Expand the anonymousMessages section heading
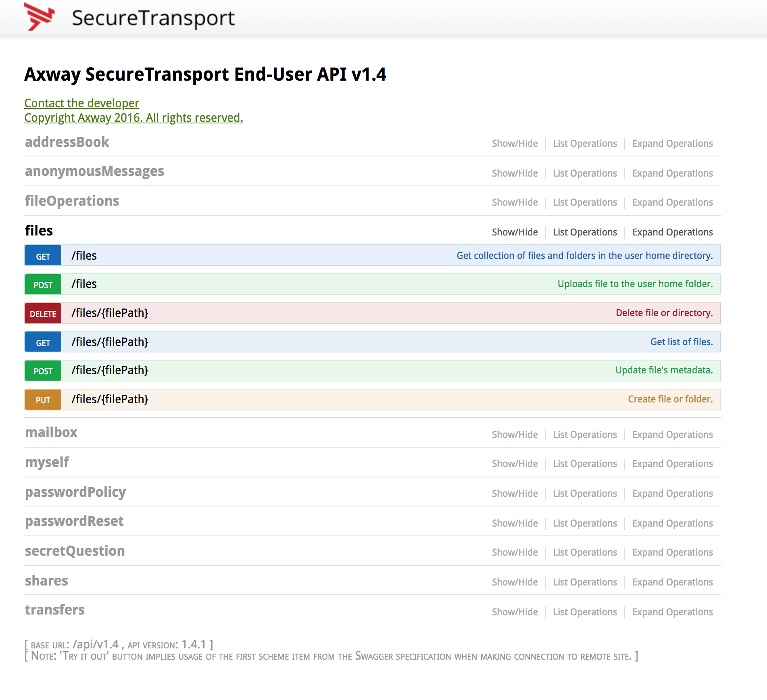Screen dimensions: 767x700 [94, 171]
